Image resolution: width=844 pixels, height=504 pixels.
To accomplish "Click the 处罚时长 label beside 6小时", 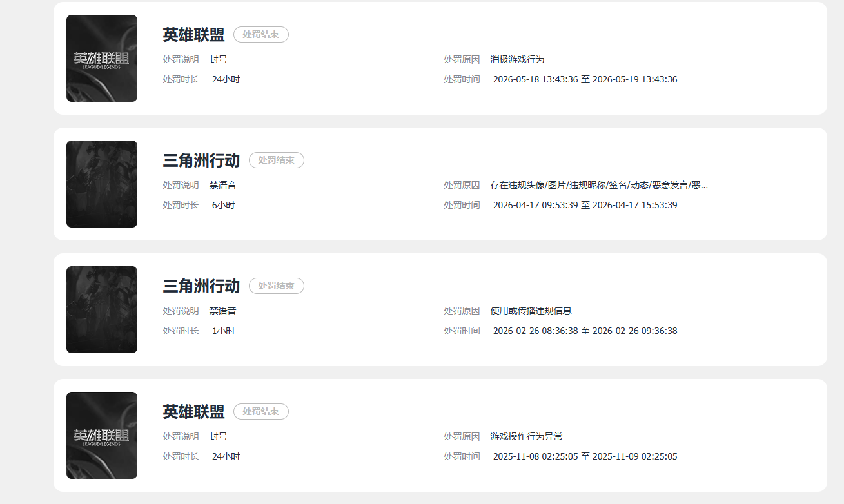I will (181, 206).
